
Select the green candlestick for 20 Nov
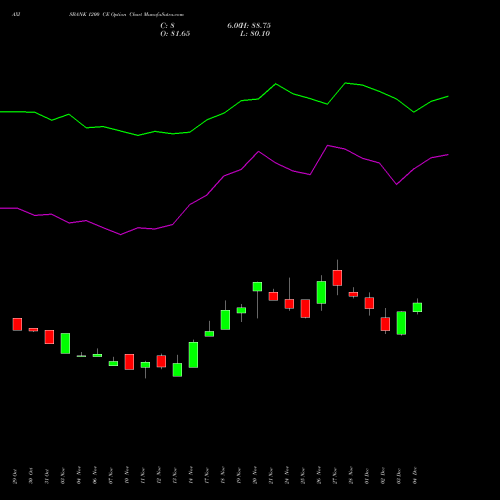257,287
